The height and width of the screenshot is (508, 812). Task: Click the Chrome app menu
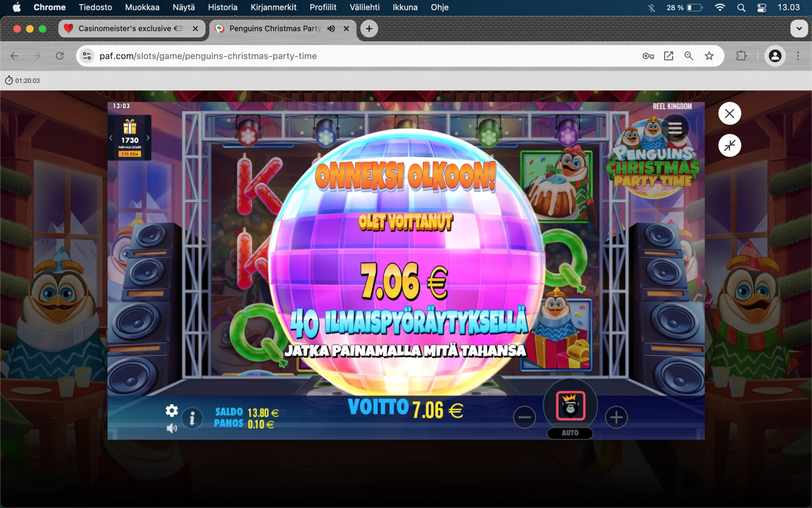(x=49, y=7)
